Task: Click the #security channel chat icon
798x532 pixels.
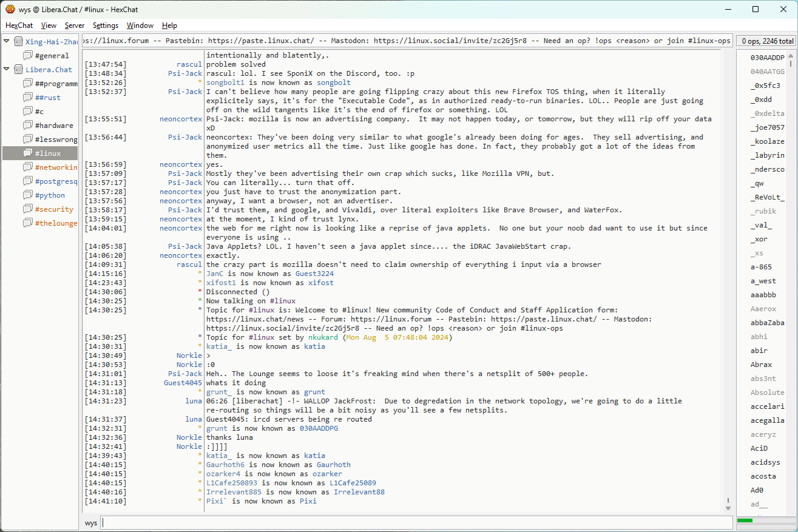Action: [28, 209]
